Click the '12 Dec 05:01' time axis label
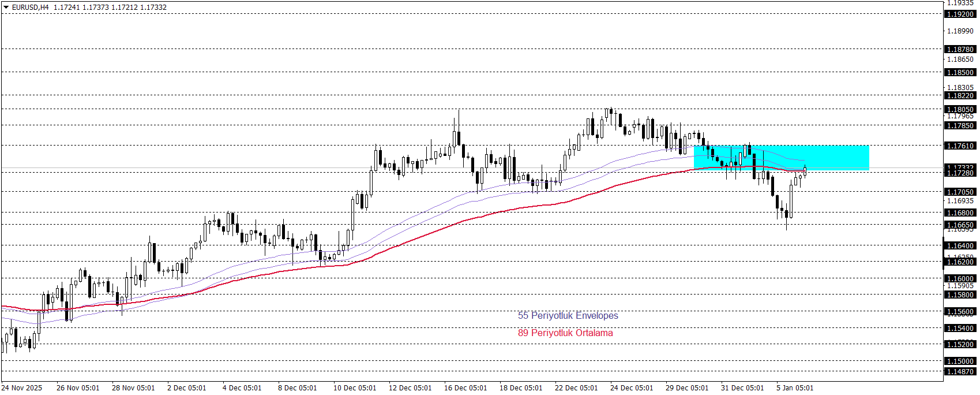 pos(410,388)
